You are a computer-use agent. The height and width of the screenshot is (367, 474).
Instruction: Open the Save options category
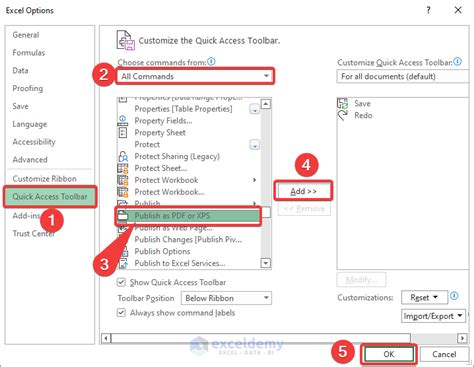click(20, 106)
